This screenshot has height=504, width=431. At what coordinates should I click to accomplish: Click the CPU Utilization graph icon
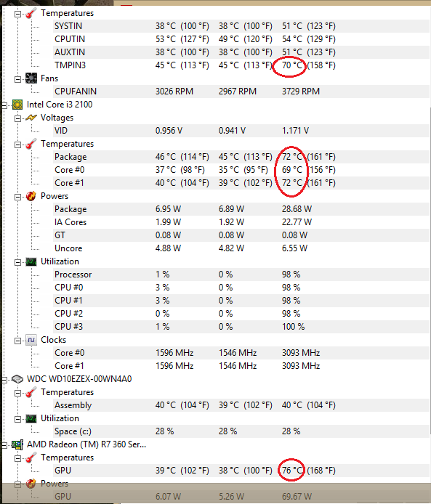pyautogui.click(x=31, y=261)
